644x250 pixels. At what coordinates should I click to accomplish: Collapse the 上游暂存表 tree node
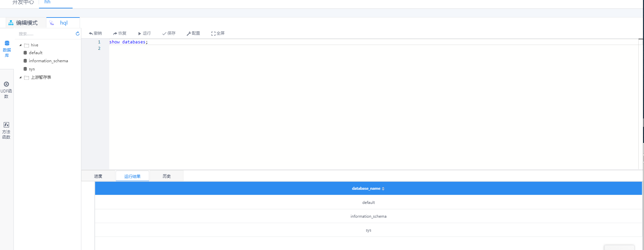(x=21, y=77)
